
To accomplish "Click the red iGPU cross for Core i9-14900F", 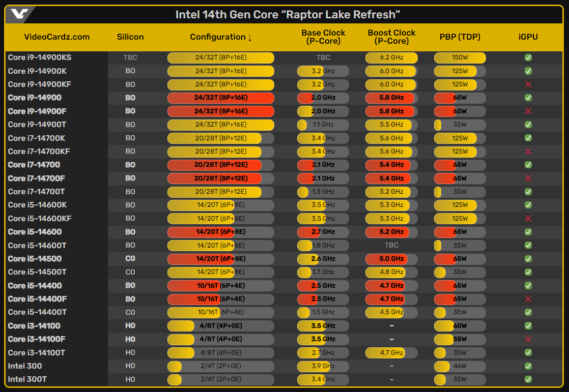I will [528, 111].
